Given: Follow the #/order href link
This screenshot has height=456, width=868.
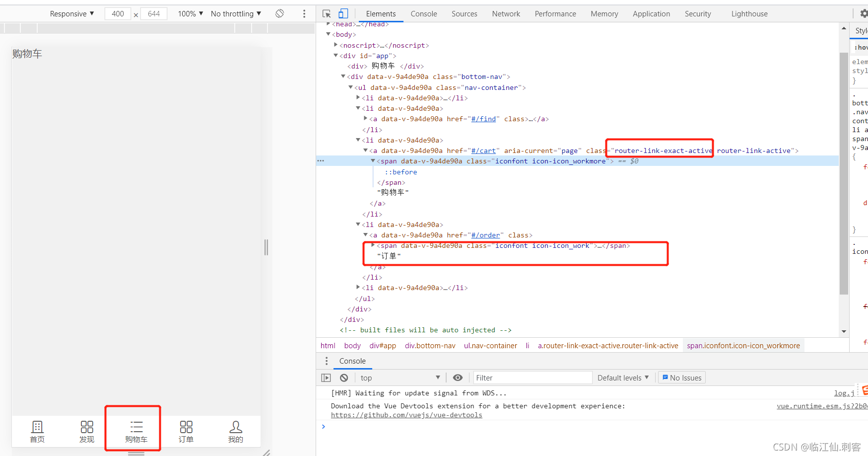Looking at the screenshot, I should [x=485, y=235].
